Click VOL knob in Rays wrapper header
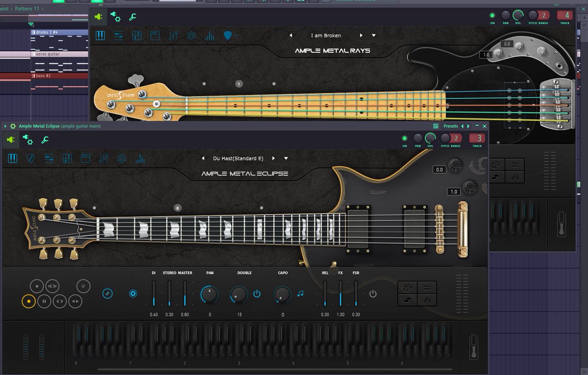The height and width of the screenshot is (375, 588). [x=518, y=15]
